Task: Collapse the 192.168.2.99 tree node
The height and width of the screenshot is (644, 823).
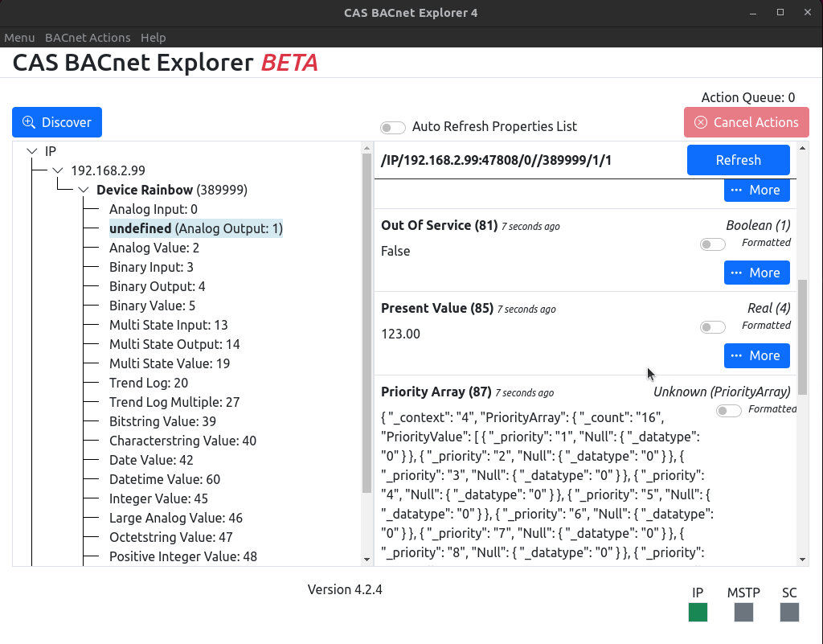Action: [58, 170]
